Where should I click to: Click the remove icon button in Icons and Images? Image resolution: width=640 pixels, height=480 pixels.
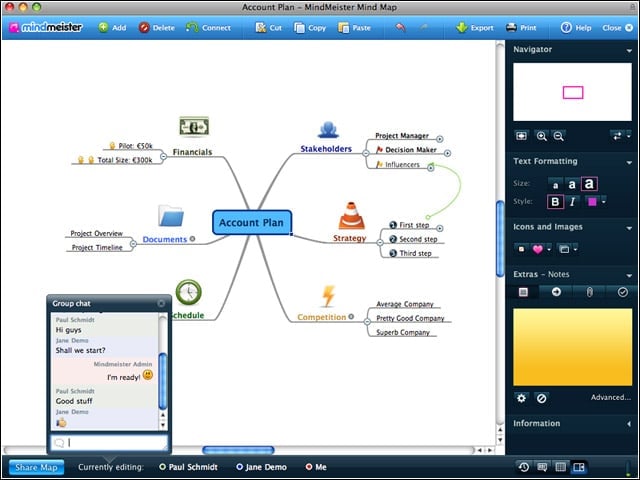click(x=521, y=249)
